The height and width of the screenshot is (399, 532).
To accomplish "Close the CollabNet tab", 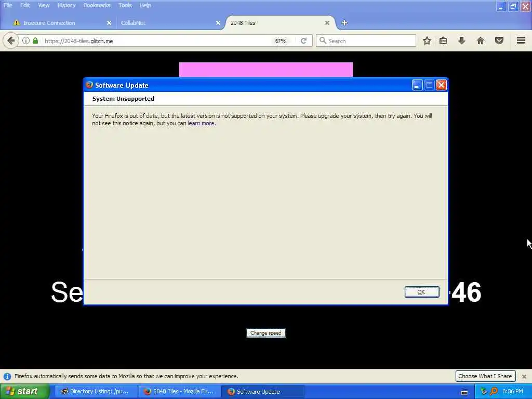I will pyautogui.click(x=218, y=23).
